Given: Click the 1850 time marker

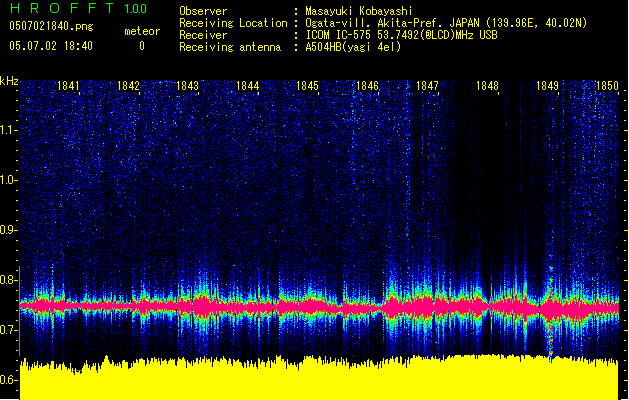Looking at the screenshot, I should pyautogui.click(x=607, y=86).
